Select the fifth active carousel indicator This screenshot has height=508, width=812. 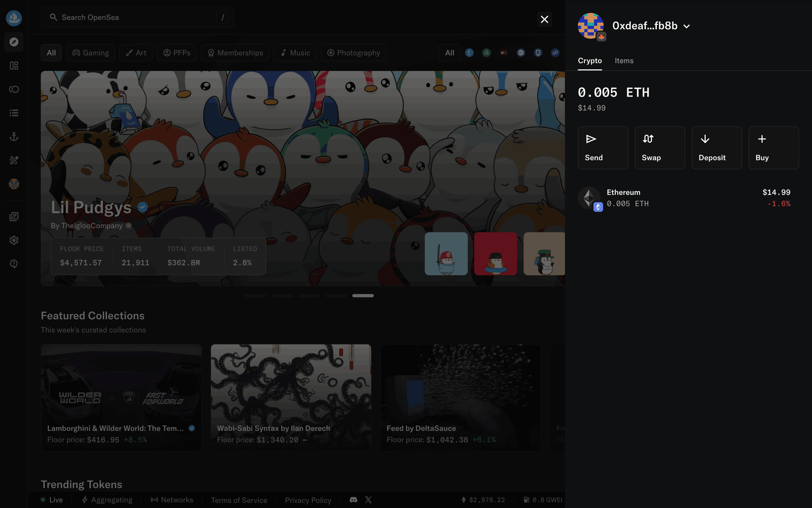click(363, 295)
